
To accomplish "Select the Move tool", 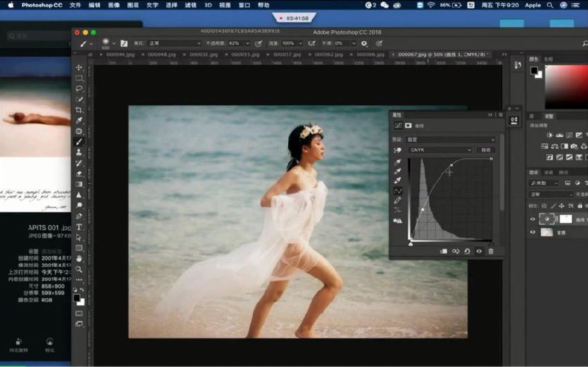I will (79, 68).
